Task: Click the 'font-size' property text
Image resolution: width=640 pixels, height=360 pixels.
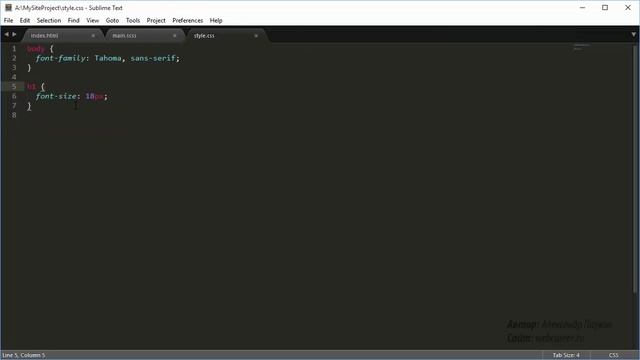Action: tap(56, 96)
